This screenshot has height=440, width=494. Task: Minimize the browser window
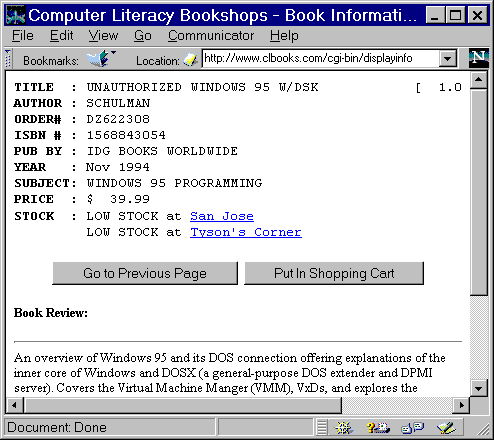[x=435, y=15]
